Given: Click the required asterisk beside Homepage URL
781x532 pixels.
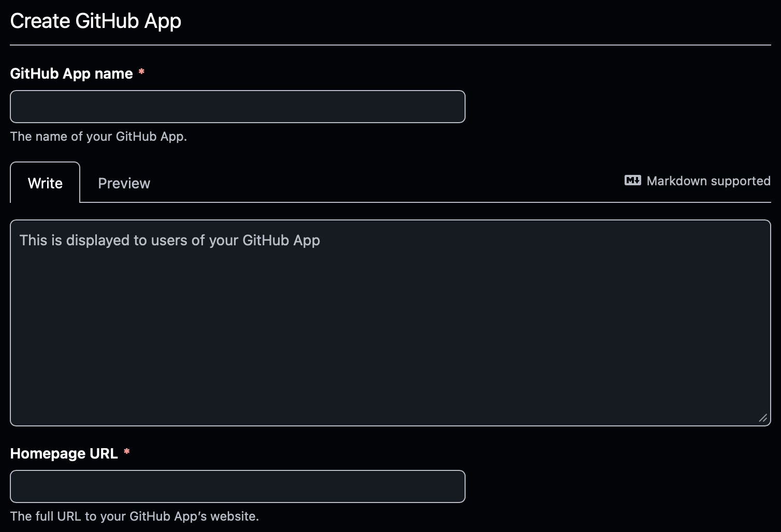Looking at the screenshot, I should click(x=127, y=452).
